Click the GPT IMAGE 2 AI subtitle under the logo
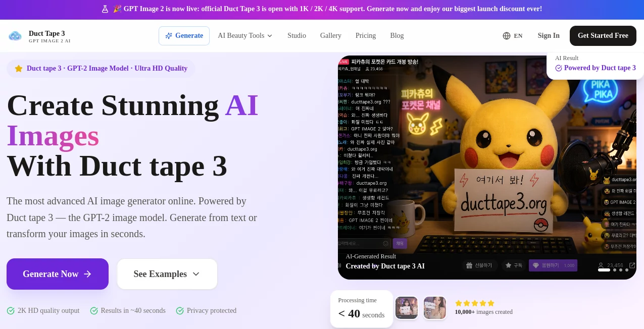The image size is (644, 329). [49, 41]
